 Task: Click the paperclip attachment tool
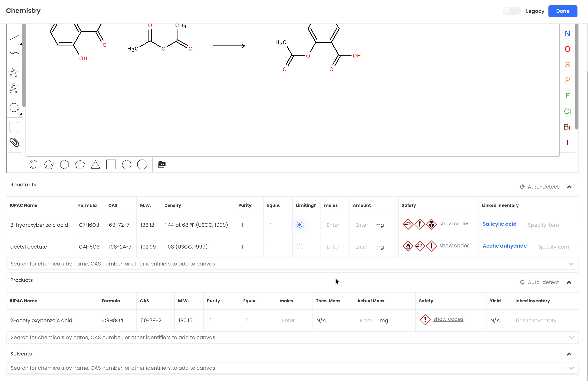14,142
